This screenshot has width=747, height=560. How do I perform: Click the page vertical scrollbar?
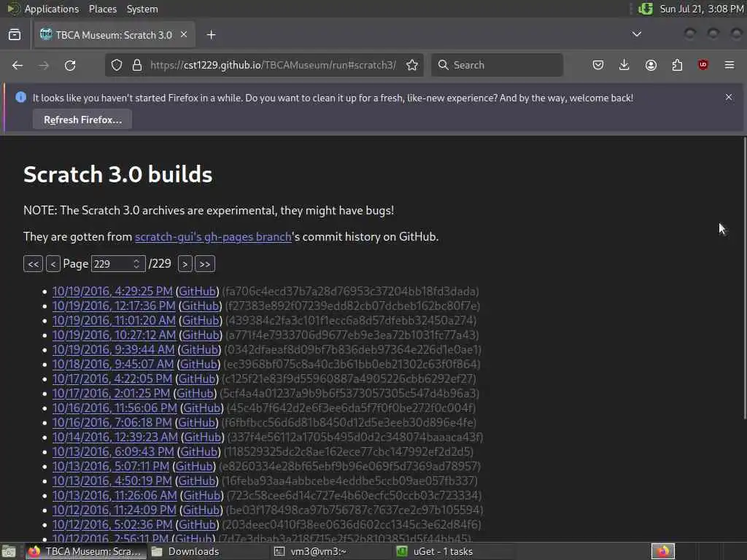[x=745, y=279]
